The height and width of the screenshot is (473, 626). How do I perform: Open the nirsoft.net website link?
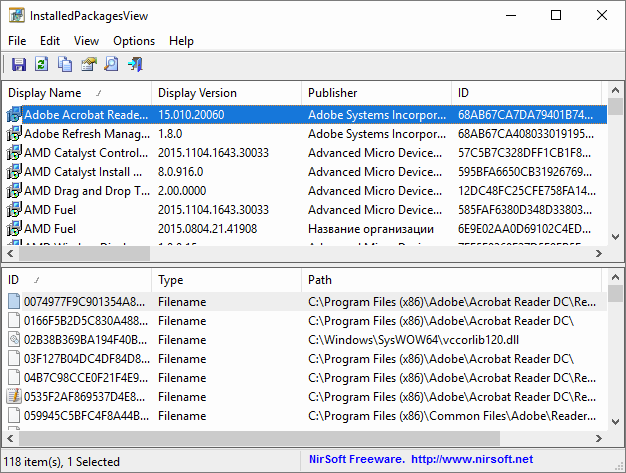[471, 459]
